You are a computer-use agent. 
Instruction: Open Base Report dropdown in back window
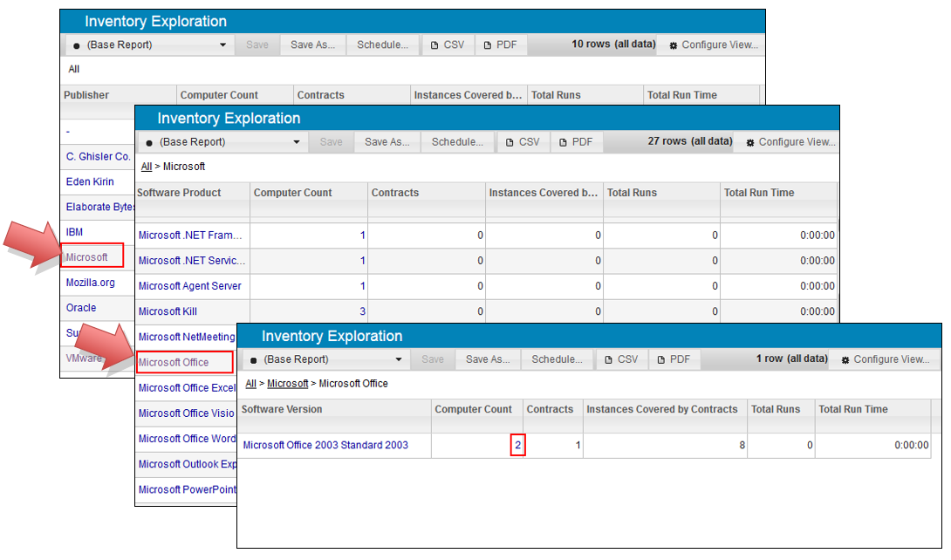pos(149,44)
